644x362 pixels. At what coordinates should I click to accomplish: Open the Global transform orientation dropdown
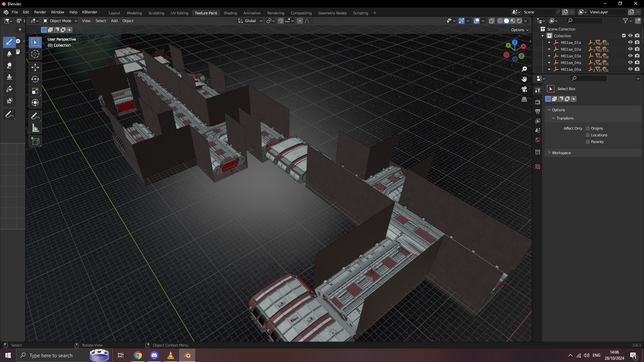[250, 21]
